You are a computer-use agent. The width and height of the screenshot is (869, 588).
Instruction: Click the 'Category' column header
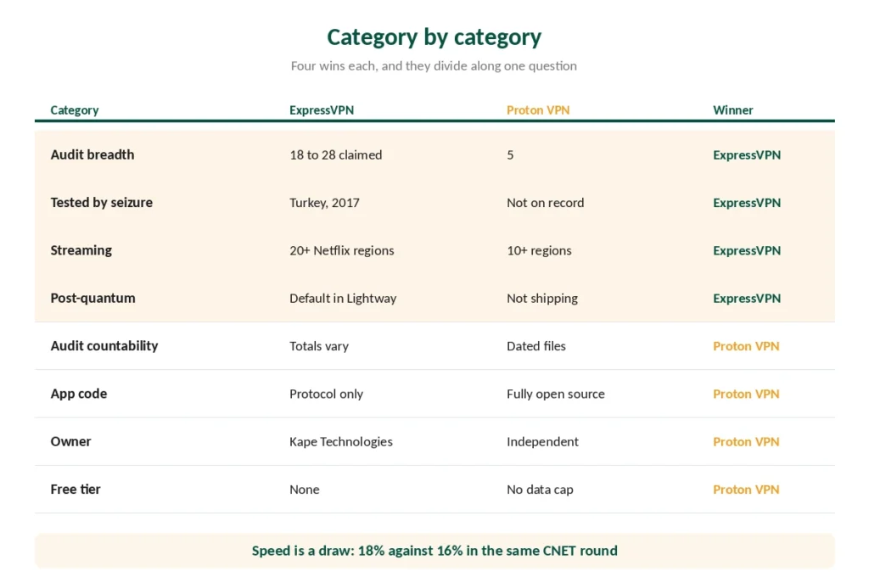point(75,109)
